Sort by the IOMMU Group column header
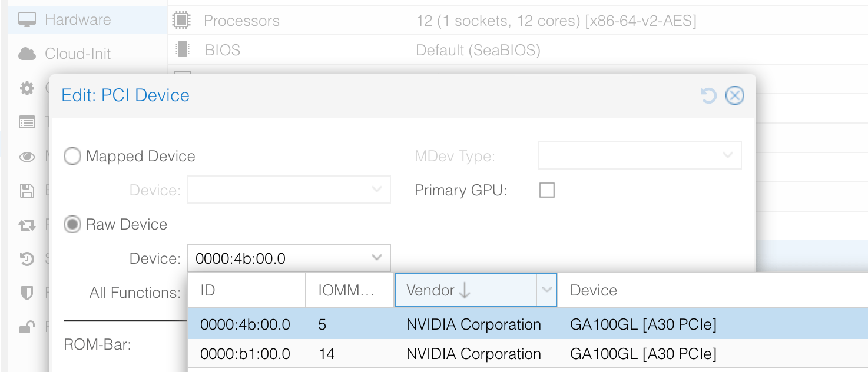Screen dimensions: 868x372 350,290
